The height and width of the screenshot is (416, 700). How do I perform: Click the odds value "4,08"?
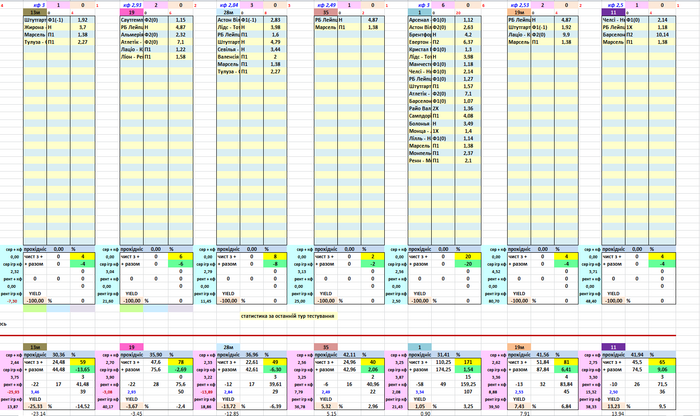[468, 116]
